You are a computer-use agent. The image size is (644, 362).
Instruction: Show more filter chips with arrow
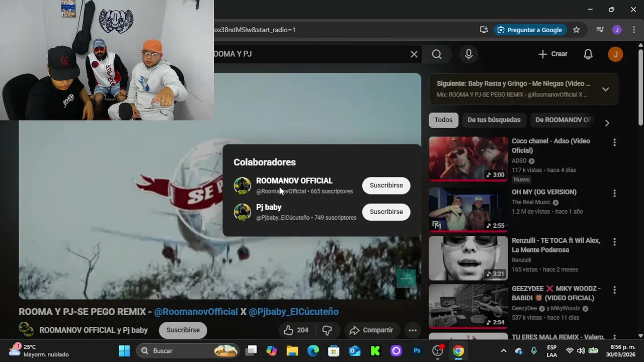(607, 123)
